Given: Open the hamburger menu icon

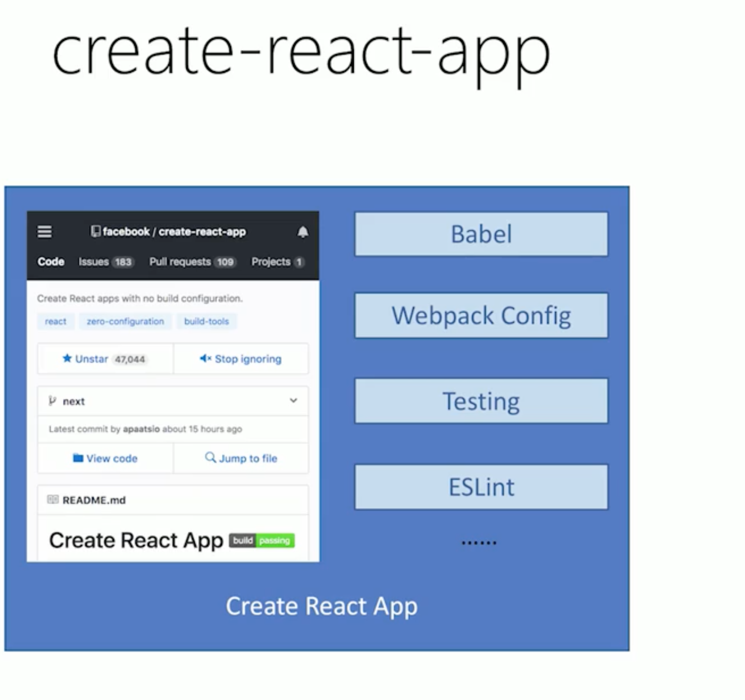Looking at the screenshot, I should point(44,232).
